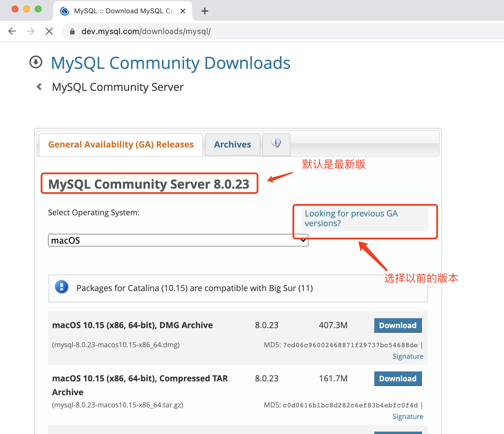Click Looking for previous GA versions link
The image size is (504, 434).
[x=351, y=218]
